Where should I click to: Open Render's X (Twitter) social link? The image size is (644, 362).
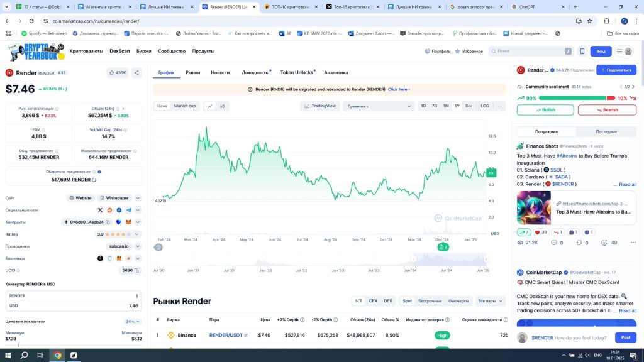tap(100, 210)
